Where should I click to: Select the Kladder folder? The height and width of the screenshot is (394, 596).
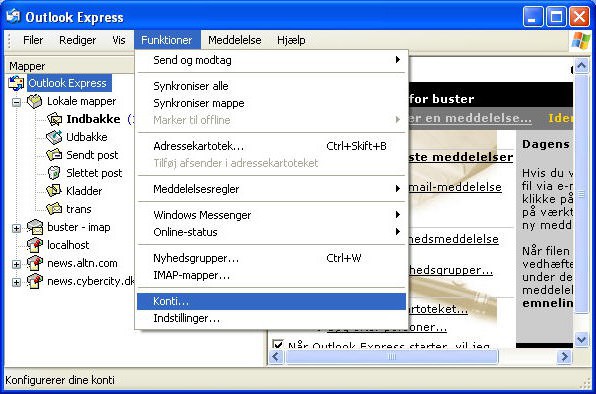84,191
